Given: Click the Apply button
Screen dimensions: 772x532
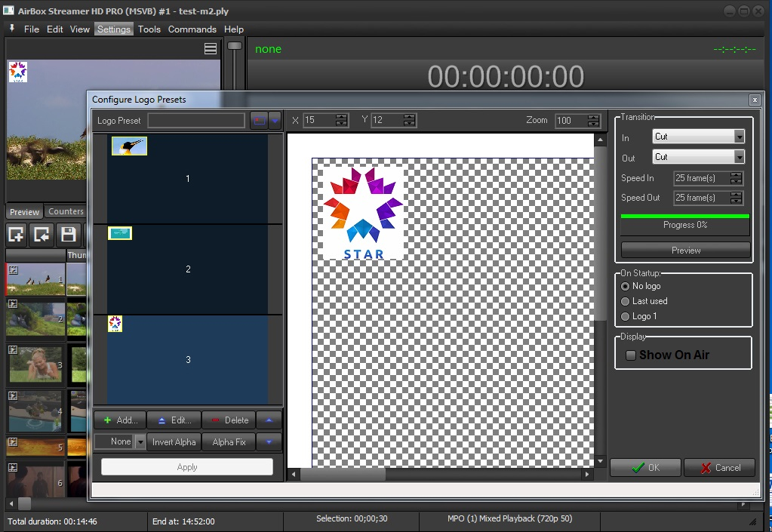Looking at the screenshot, I should 187,467.
